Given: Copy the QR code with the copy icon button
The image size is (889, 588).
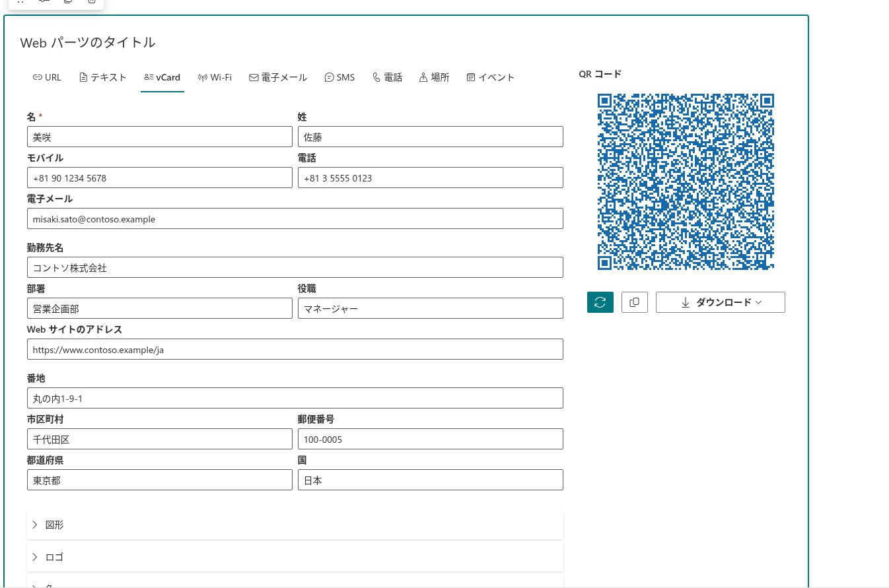Looking at the screenshot, I should click(x=635, y=302).
